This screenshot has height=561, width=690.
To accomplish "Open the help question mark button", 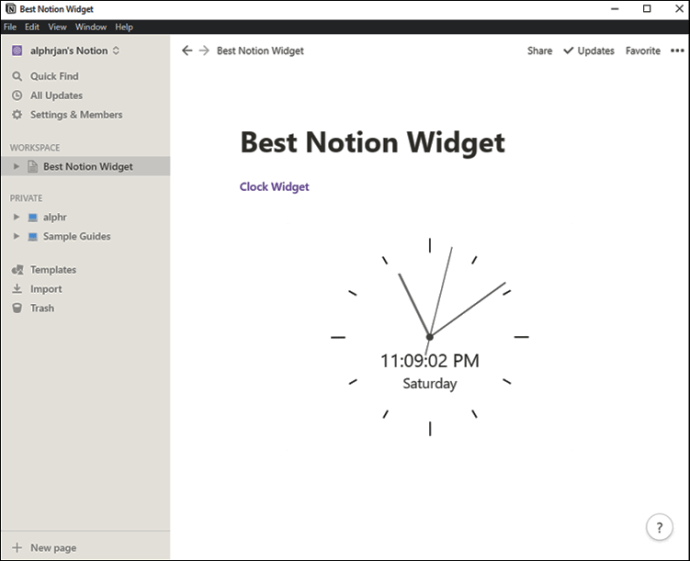I will point(659,527).
